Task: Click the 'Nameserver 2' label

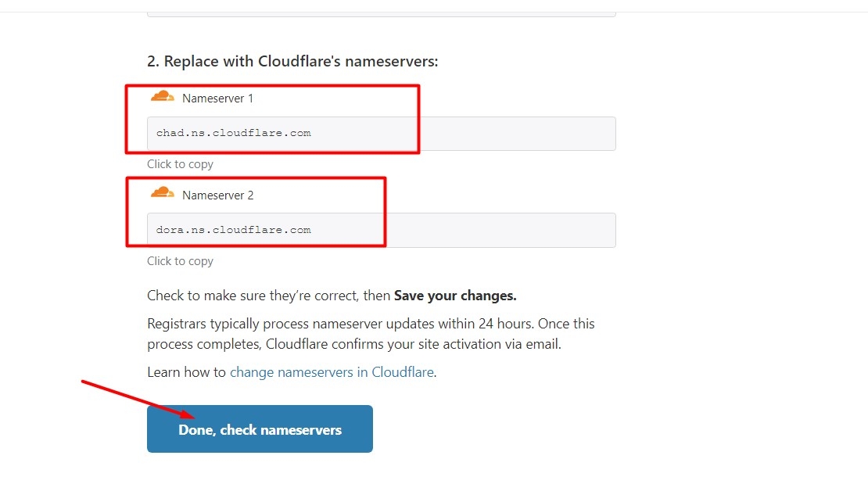Action: pyautogui.click(x=217, y=195)
